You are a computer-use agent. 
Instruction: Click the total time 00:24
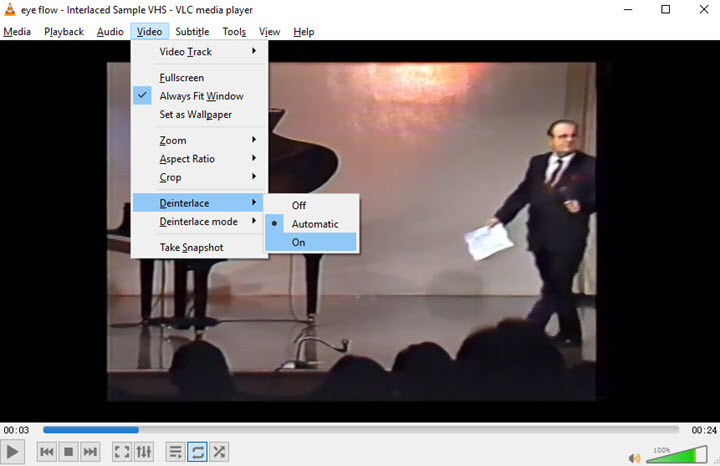(x=703, y=430)
